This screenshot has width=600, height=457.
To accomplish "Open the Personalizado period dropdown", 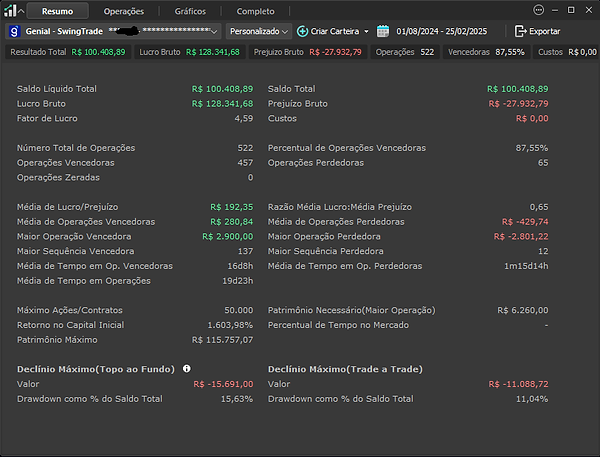I will 258,31.
